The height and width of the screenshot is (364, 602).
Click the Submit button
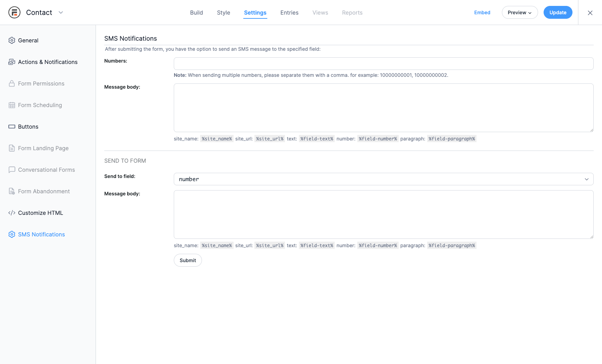click(188, 260)
